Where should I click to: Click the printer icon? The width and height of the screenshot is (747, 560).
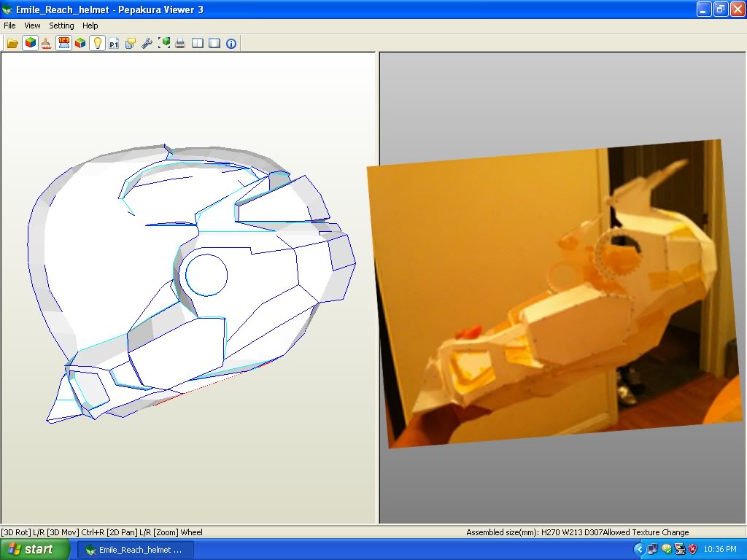180,43
